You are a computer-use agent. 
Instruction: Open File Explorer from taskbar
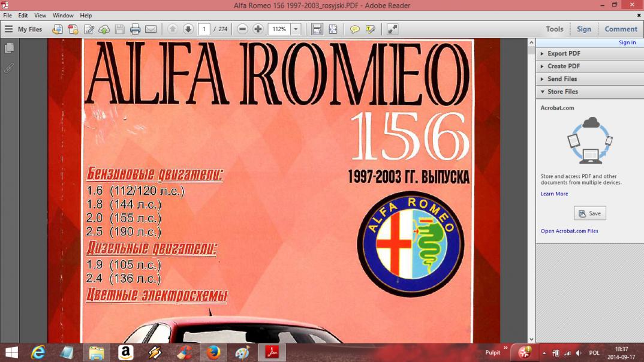(x=96, y=352)
